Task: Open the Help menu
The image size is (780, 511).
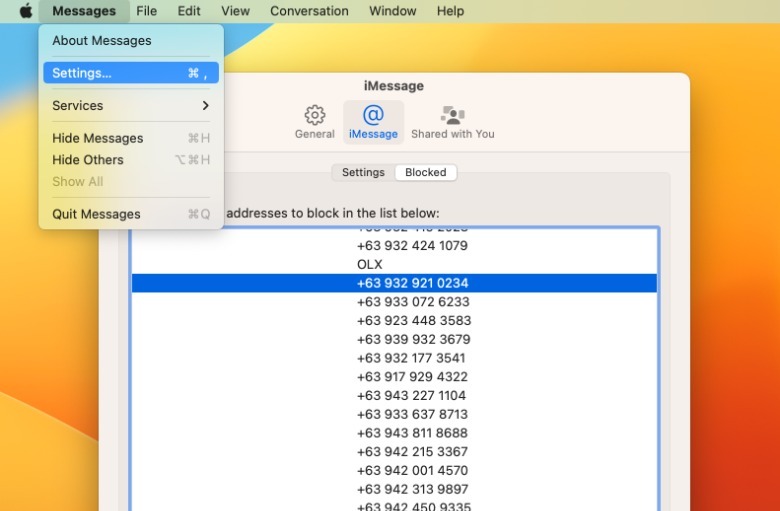Action: click(450, 11)
